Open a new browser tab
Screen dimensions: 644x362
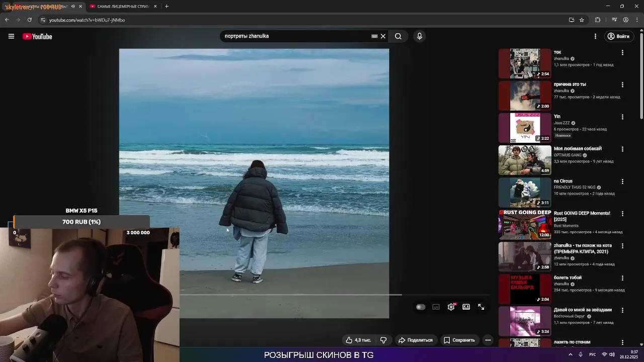pos(167,7)
